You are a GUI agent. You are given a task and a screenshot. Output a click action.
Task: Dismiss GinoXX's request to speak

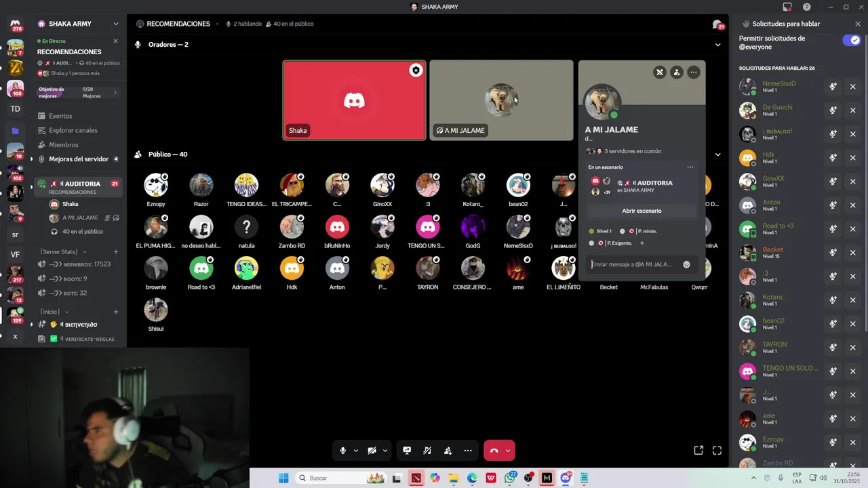coord(853,182)
